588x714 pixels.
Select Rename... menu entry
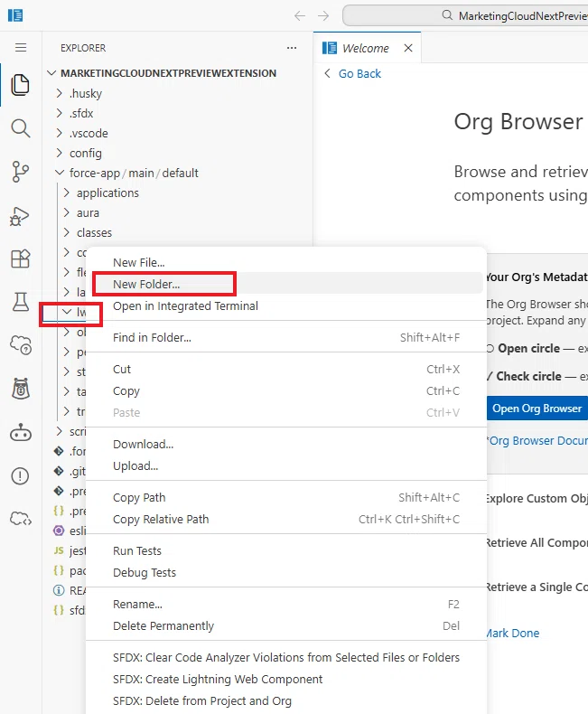click(286, 605)
